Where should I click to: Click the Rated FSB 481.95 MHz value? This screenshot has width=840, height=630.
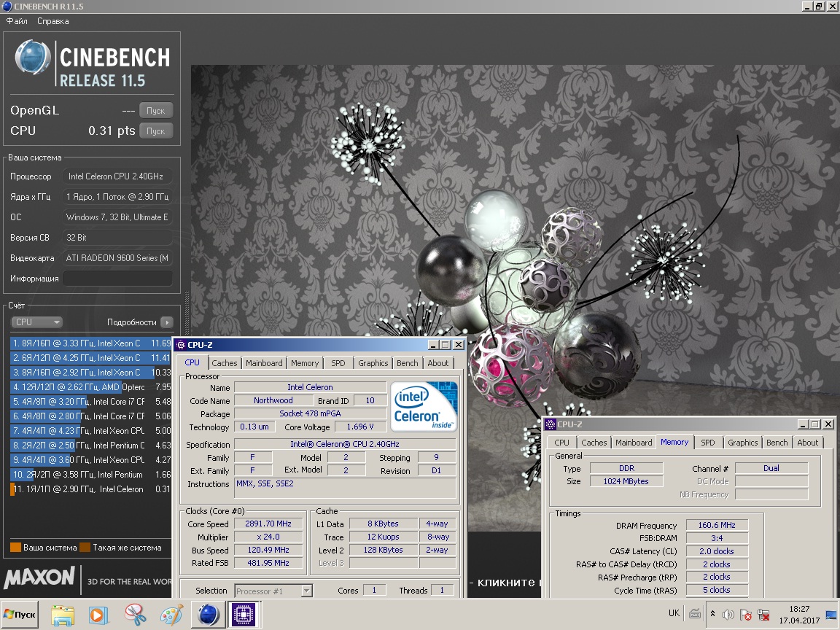[x=268, y=563]
